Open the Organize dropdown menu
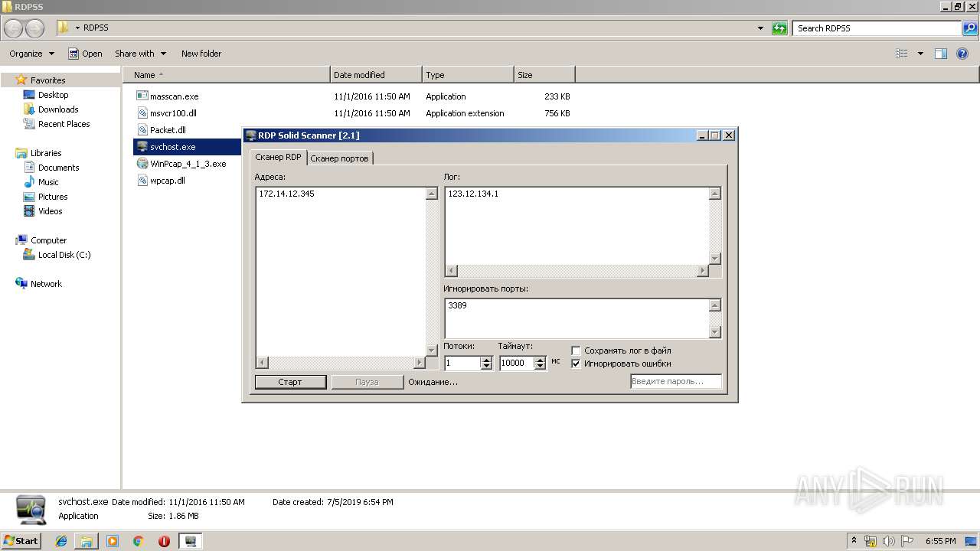 [31, 54]
